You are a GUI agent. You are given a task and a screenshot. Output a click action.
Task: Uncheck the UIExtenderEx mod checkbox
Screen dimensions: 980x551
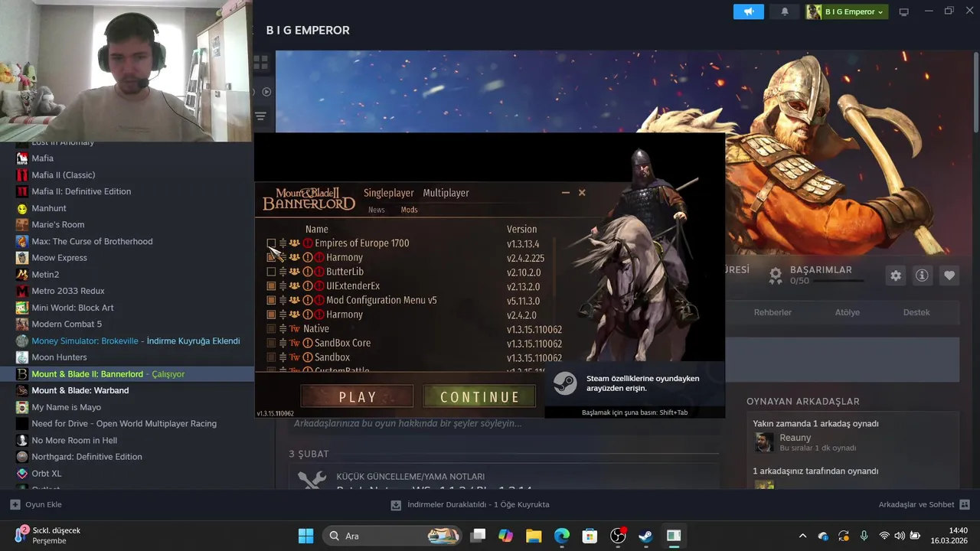click(271, 286)
